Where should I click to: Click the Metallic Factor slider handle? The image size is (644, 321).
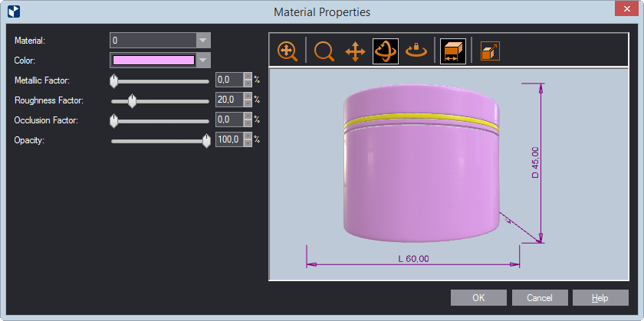[113, 81]
